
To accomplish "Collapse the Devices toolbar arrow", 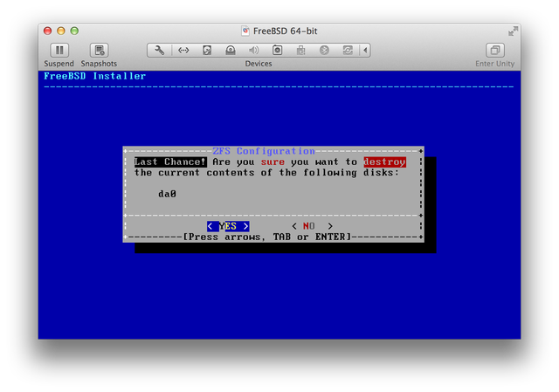I will [x=365, y=51].
